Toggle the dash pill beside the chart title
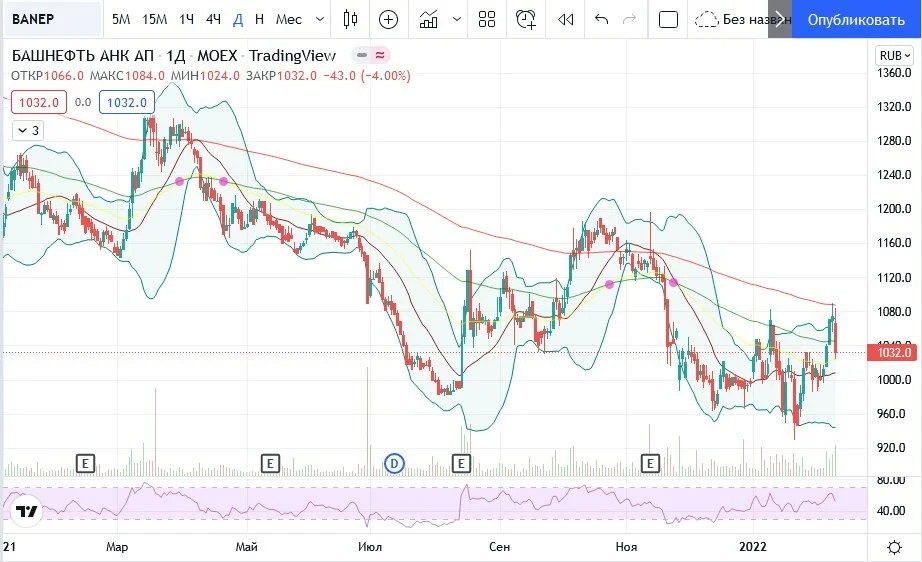 (362, 55)
